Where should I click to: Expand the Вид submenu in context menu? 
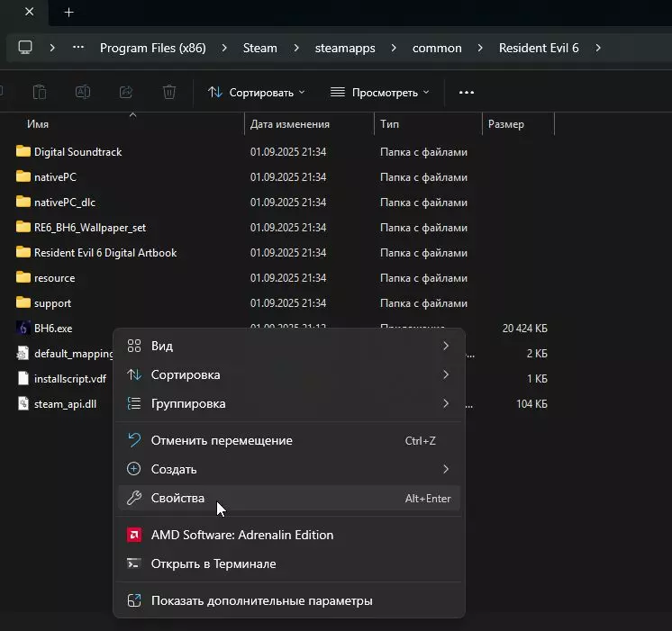pos(288,346)
